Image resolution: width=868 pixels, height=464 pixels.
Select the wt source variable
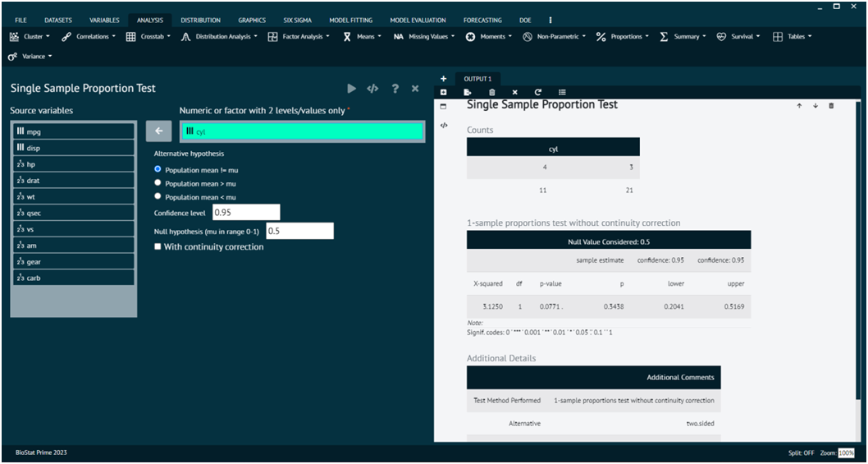pyautogui.click(x=74, y=196)
